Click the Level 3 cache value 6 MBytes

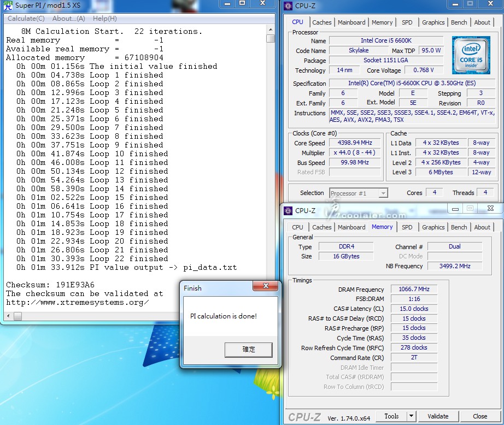pyautogui.click(x=441, y=172)
